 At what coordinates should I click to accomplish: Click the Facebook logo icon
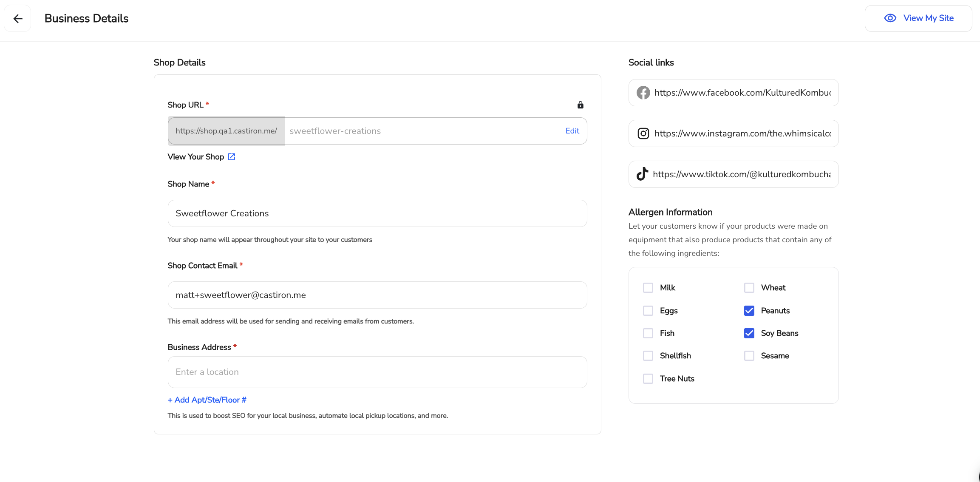(x=643, y=93)
